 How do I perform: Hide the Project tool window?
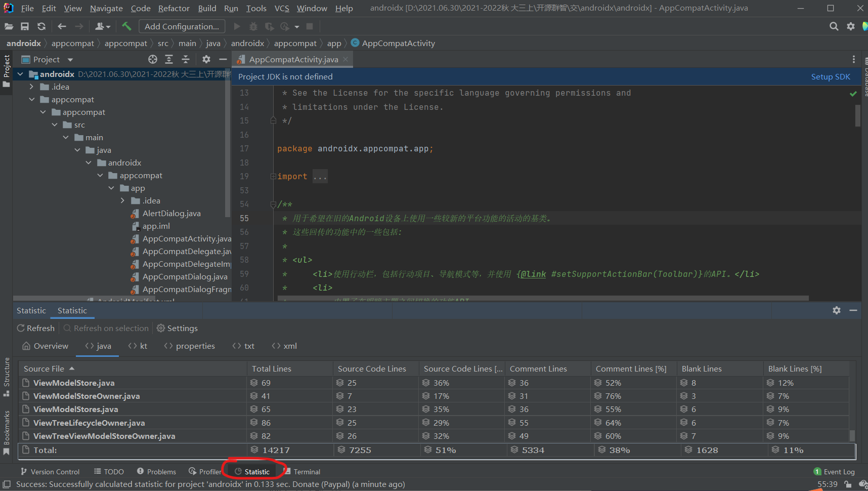pyautogui.click(x=223, y=59)
